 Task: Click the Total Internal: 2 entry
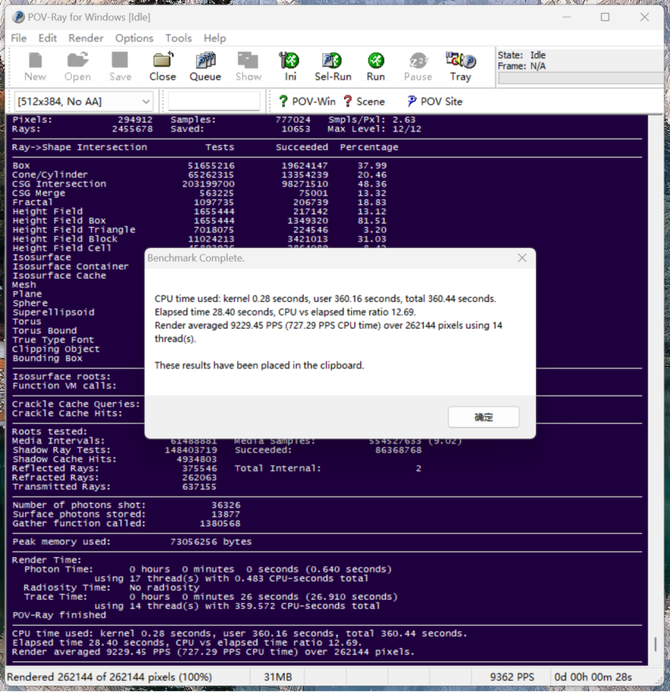click(x=328, y=468)
